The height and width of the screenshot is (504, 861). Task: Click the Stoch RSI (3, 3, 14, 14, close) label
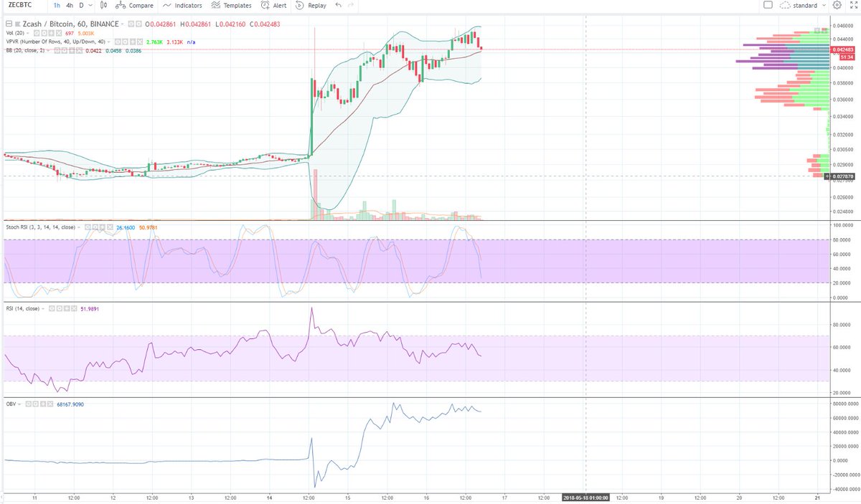[x=40, y=227]
